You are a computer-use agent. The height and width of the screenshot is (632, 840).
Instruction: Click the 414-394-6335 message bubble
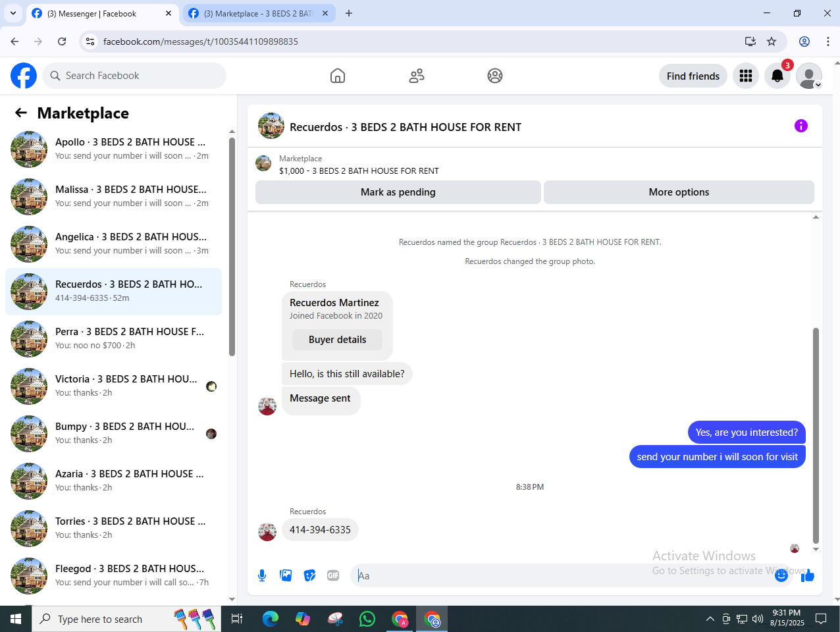(x=320, y=530)
